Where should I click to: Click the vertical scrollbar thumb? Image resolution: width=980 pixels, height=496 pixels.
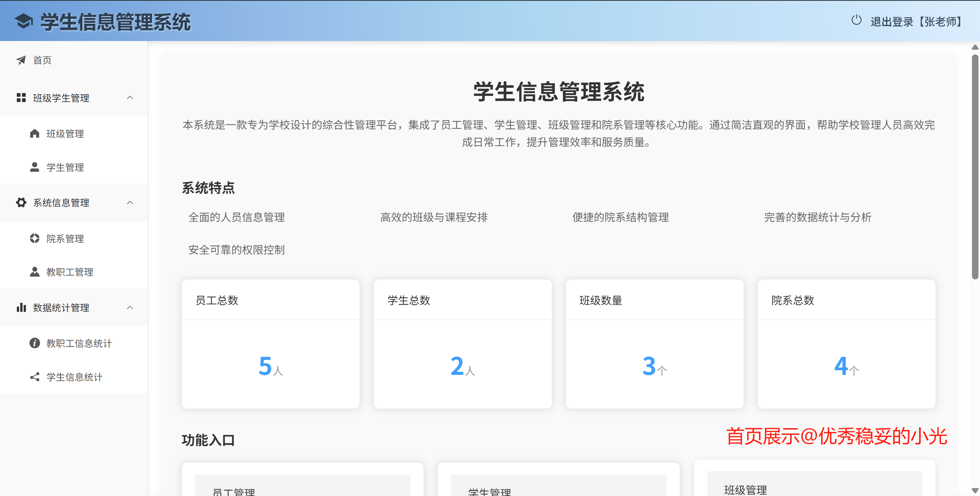pyautogui.click(x=975, y=167)
